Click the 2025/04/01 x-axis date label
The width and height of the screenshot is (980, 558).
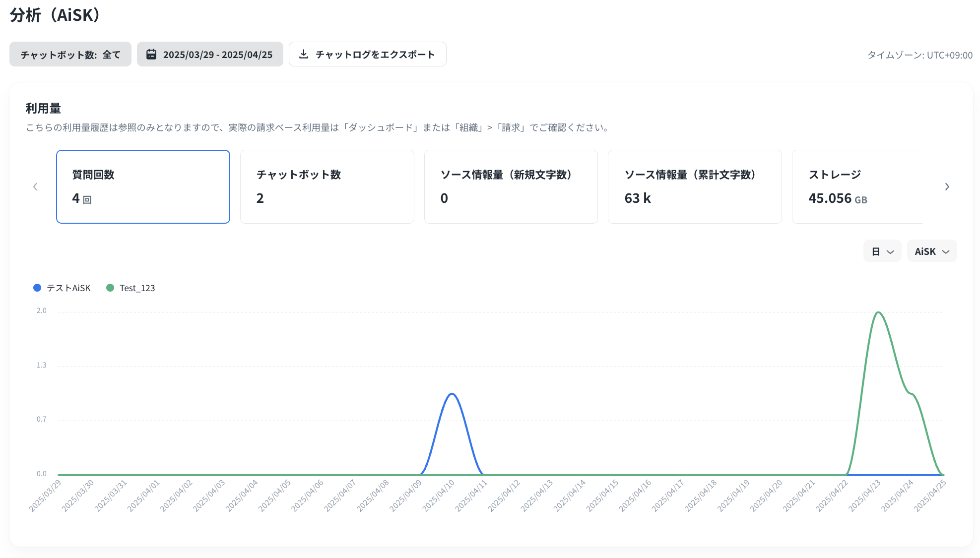coord(144,495)
